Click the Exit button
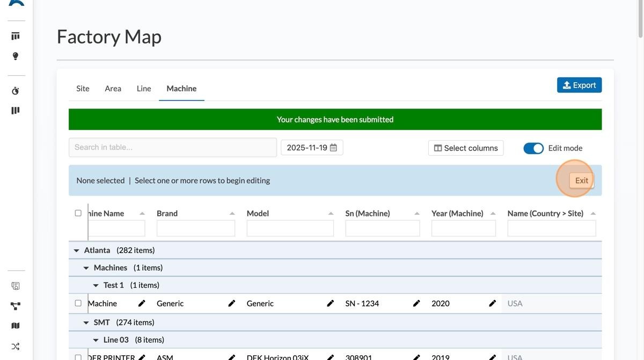The width and height of the screenshot is (644, 360). click(x=581, y=181)
